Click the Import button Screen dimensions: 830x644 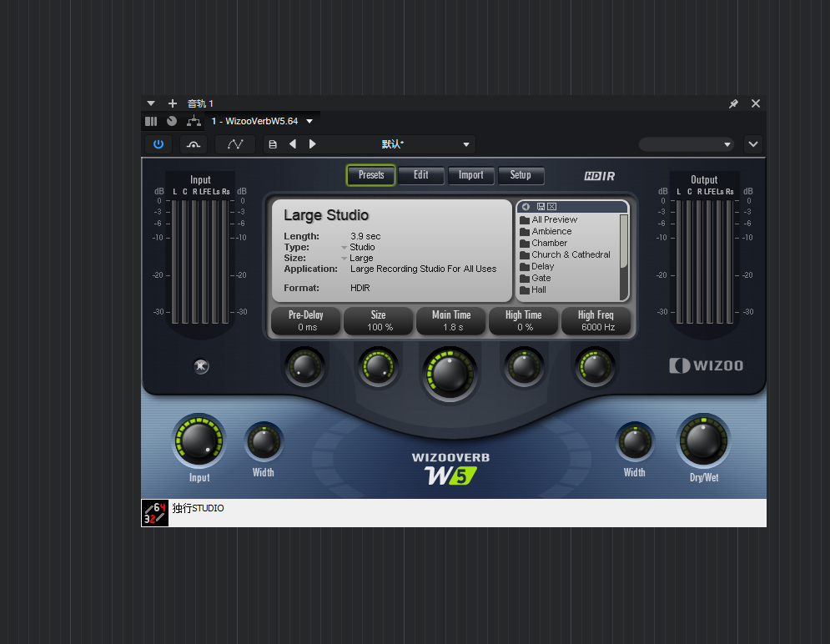coord(470,175)
